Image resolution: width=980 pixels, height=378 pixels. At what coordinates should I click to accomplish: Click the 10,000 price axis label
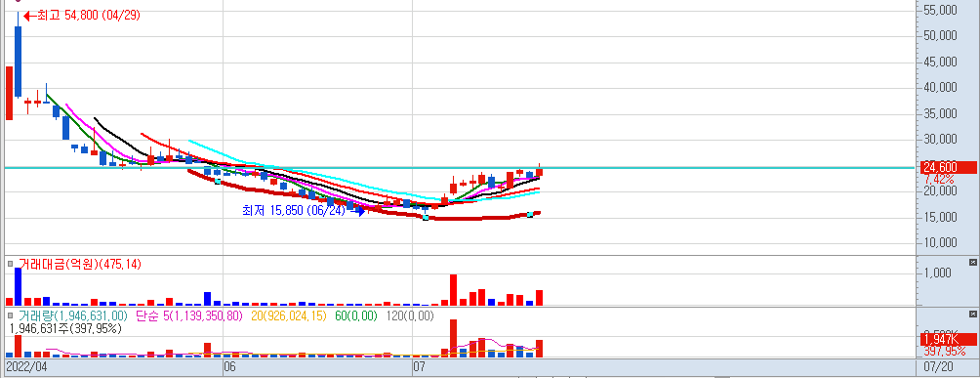point(940,243)
